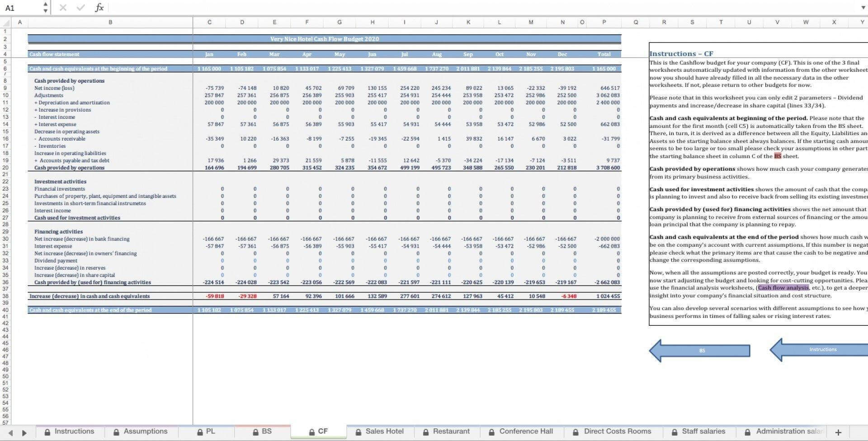Image resolution: width=868 pixels, height=441 pixels.
Task: Click the Instructions arrow navigation button
Action: point(819,350)
